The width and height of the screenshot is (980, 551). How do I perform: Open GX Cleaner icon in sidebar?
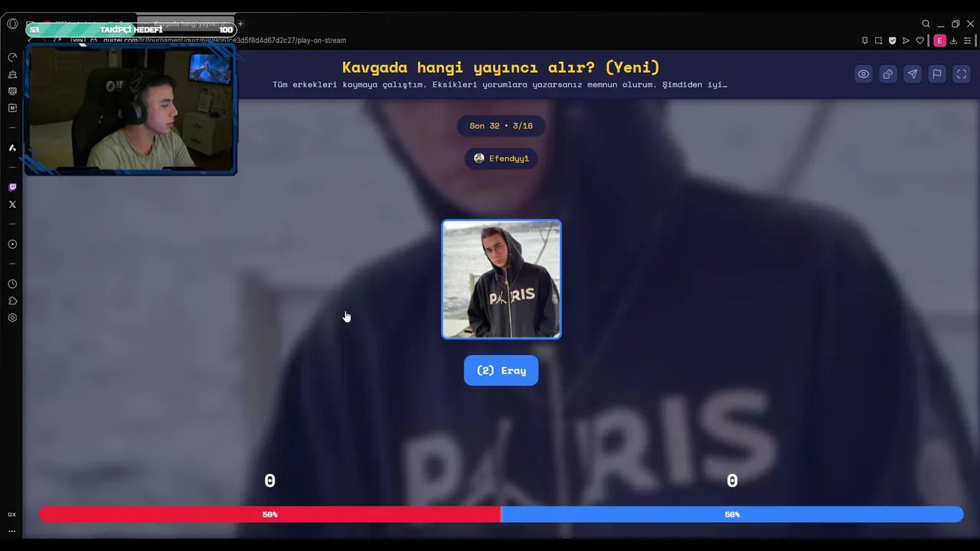12,74
